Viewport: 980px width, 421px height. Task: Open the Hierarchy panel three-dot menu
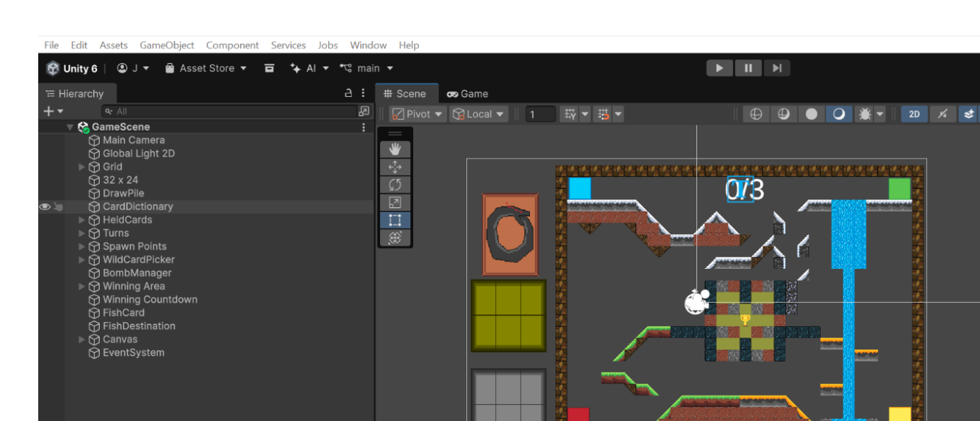click(363, 93)
